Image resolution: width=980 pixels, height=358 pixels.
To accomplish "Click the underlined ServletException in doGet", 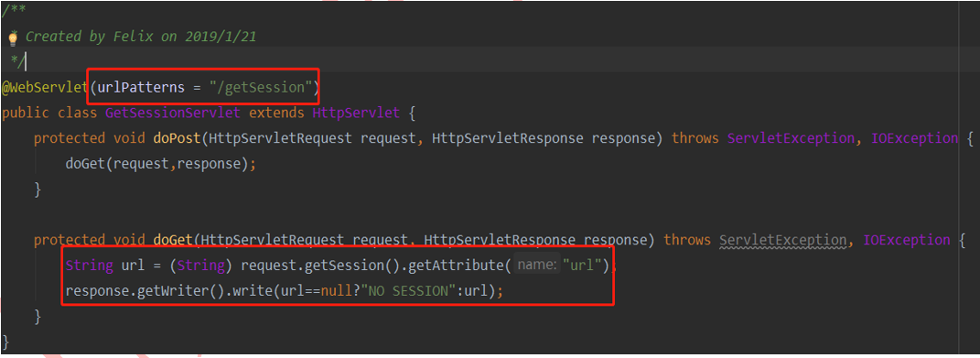I will (783, 240).
